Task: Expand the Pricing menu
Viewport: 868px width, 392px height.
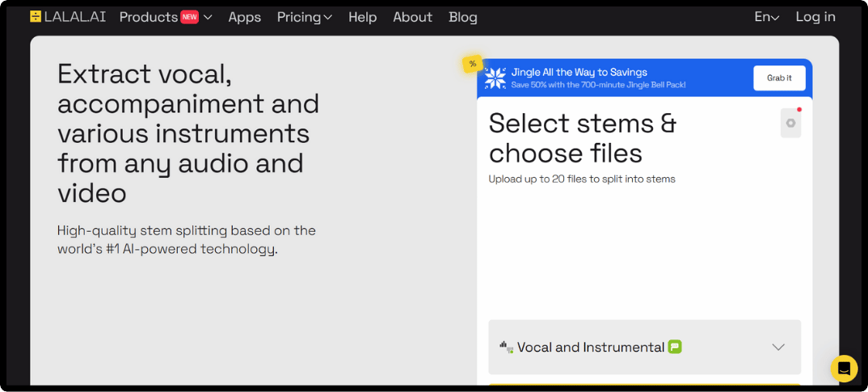Action: pyautogui.click(x=305, y=17)
